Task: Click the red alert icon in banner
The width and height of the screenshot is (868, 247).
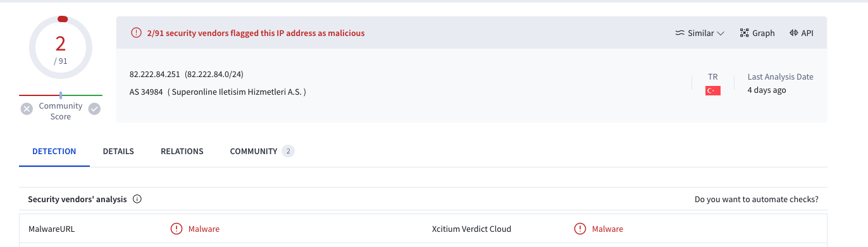Action: (136, 33)
